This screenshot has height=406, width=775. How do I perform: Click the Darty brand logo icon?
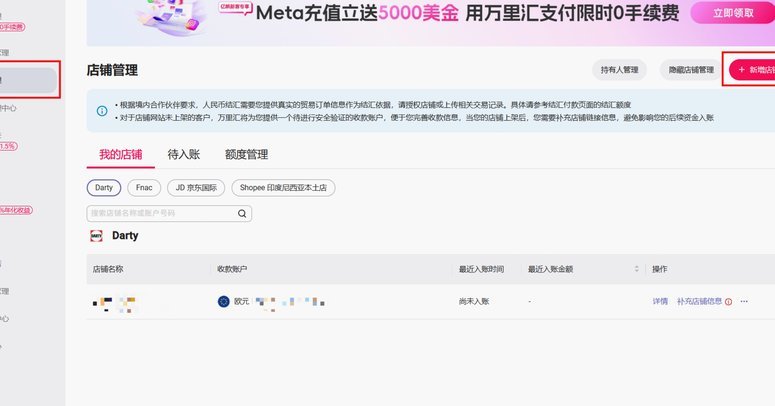(96, 236)
